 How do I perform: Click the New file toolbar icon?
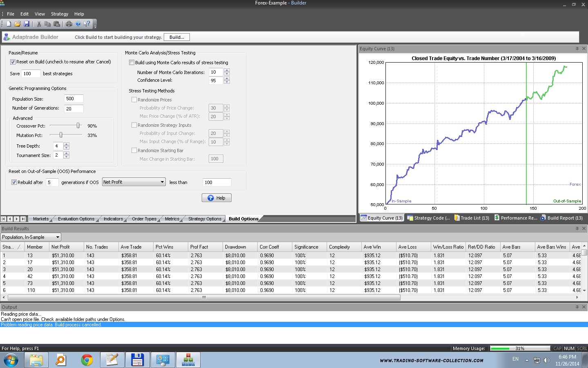pos(9,24)
